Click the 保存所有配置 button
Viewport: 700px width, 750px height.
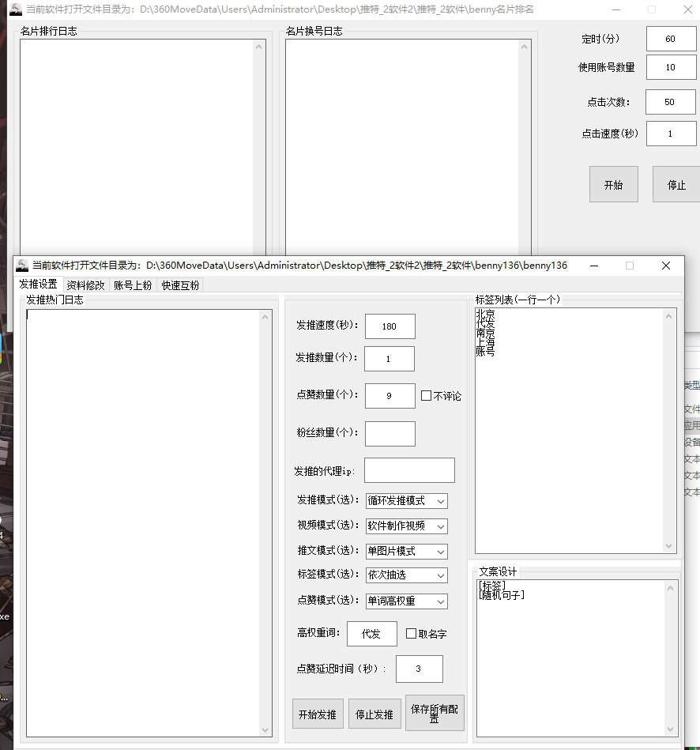point(435,714)
